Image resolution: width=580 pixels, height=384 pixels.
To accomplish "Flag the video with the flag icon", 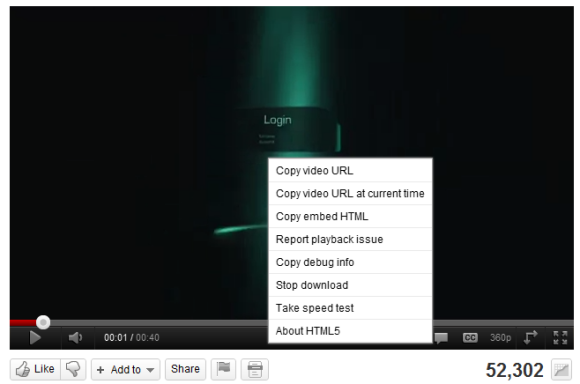I will point(223,369).
